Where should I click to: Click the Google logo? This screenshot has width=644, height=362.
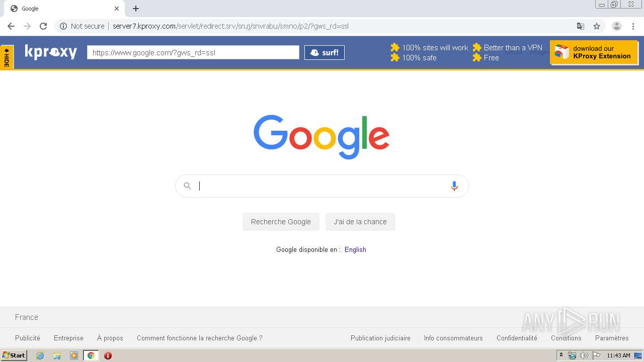click(321, 137)
